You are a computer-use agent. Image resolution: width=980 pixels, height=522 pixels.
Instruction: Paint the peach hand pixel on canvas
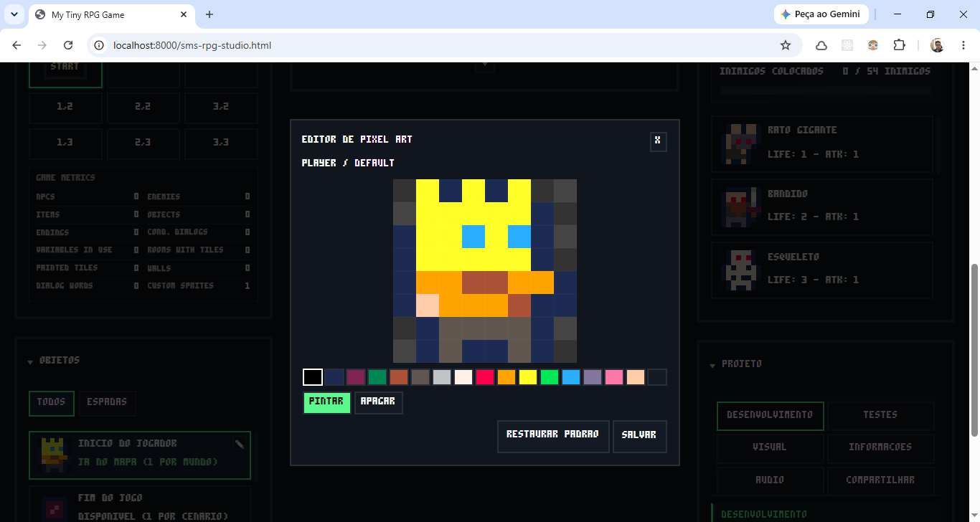pyautogui.click(x=428, y=305)
